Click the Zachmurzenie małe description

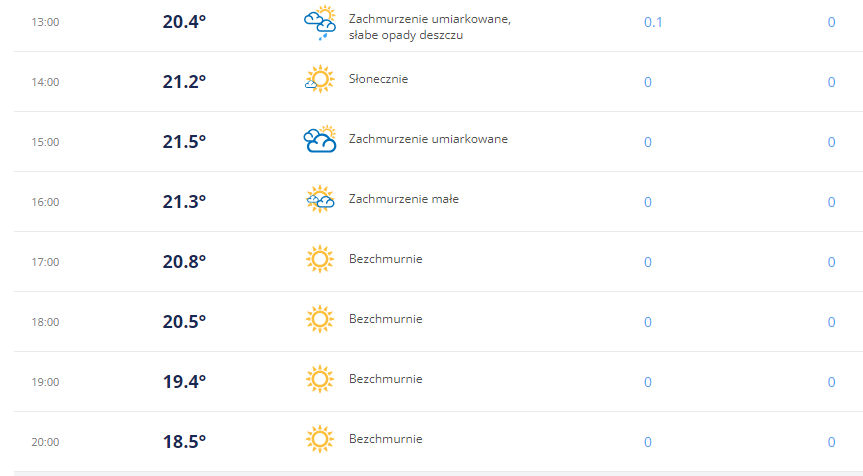pos(404,199)
